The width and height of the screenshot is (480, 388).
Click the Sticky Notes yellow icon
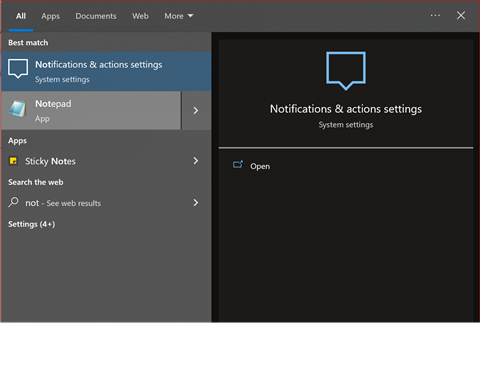[13, 161]
